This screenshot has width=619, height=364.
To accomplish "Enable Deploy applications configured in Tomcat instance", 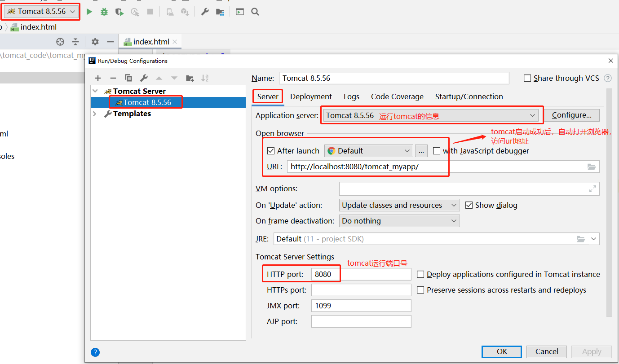I will click(420, 274).
